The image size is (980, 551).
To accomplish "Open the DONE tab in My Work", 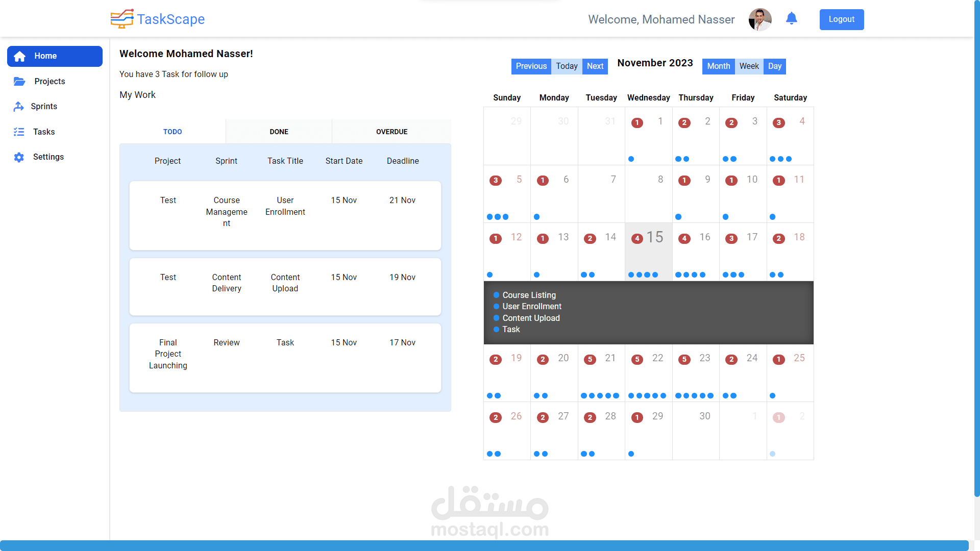I will [x=279, y=132].
